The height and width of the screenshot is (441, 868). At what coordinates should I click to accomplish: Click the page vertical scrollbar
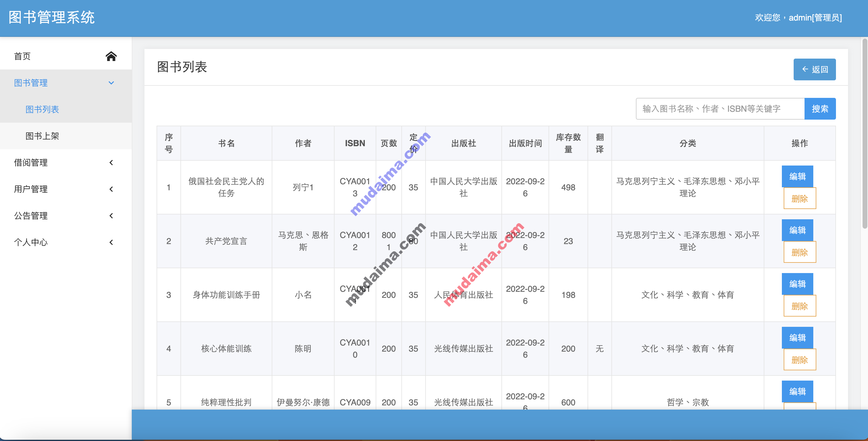(865, 133)
